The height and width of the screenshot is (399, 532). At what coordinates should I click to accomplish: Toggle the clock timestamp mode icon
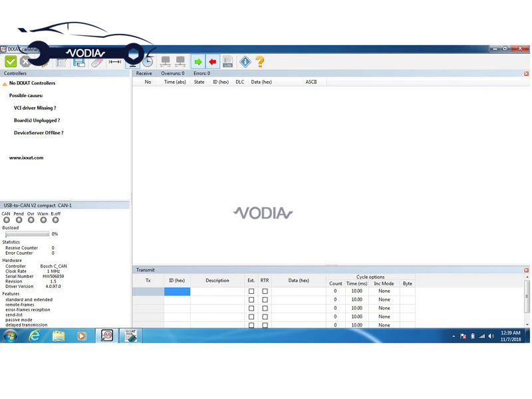148,62
